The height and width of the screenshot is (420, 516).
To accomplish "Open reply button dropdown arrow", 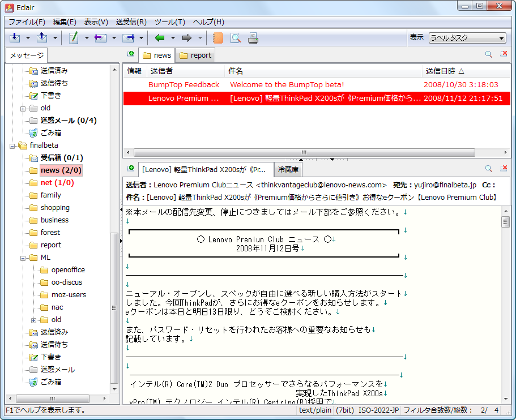I will [x=114, y=38].
